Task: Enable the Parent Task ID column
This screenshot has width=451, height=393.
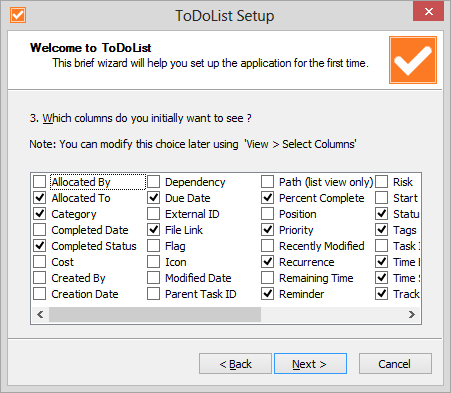Action: pyautogui.click(x=154, y=294)
